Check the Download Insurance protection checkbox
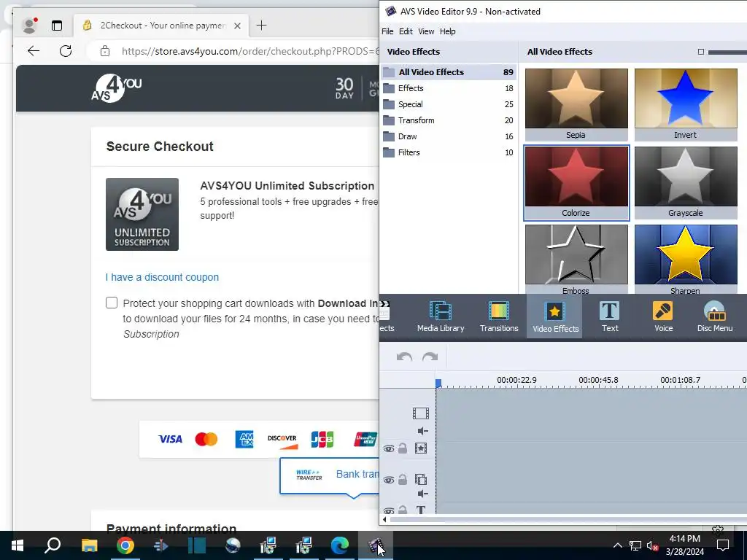This screenshot has height=560, width=747. 112,303
